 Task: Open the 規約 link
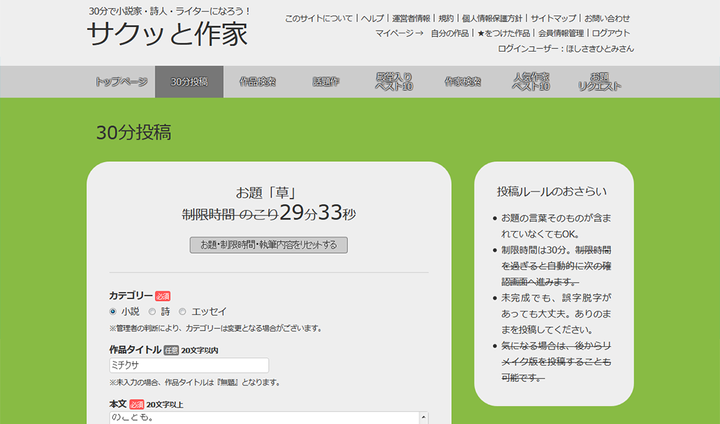pyautogui.click(x=446, y=18)
